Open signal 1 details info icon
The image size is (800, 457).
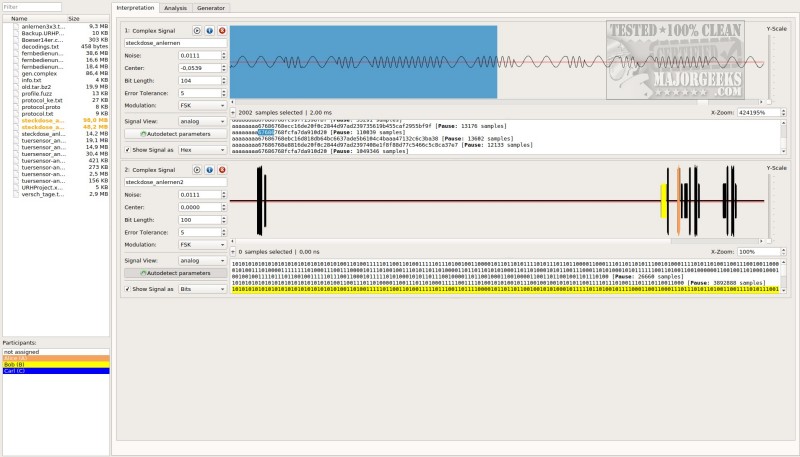coord(210,31)
